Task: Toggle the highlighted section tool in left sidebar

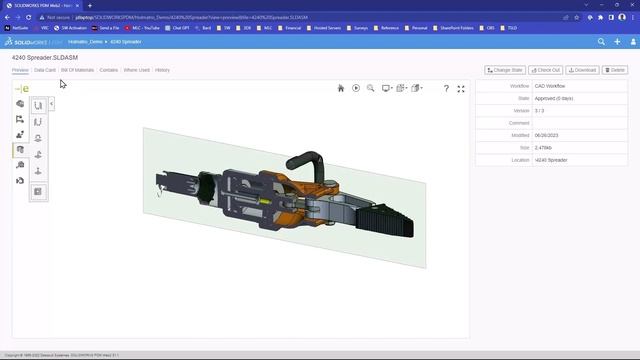Action: pyautogui.click(x=20, y=150)
